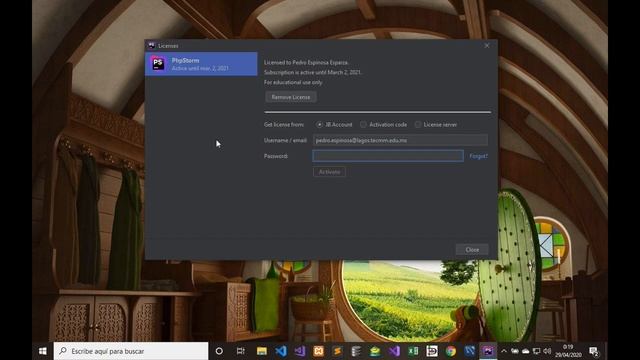Open the Action Center notifications
Viewport: 640px width, 360px height.
pos(594,351)
